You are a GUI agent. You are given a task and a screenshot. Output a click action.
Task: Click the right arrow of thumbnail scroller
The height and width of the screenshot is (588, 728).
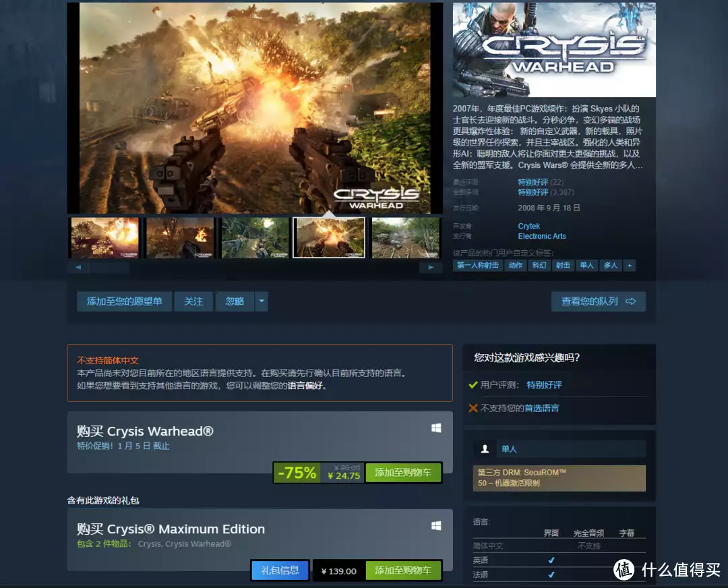(431, 267)
